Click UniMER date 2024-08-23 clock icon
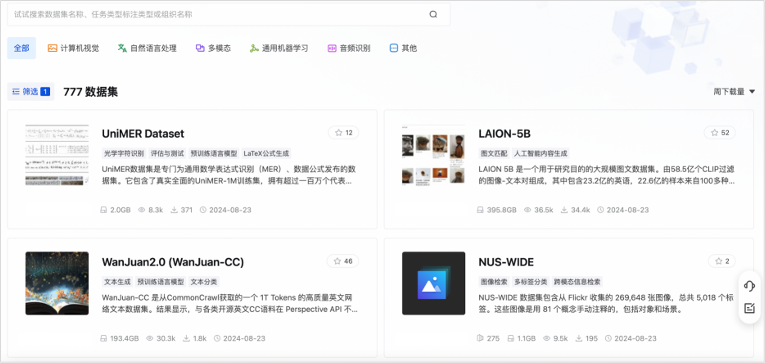 click(x=203, y=210)
